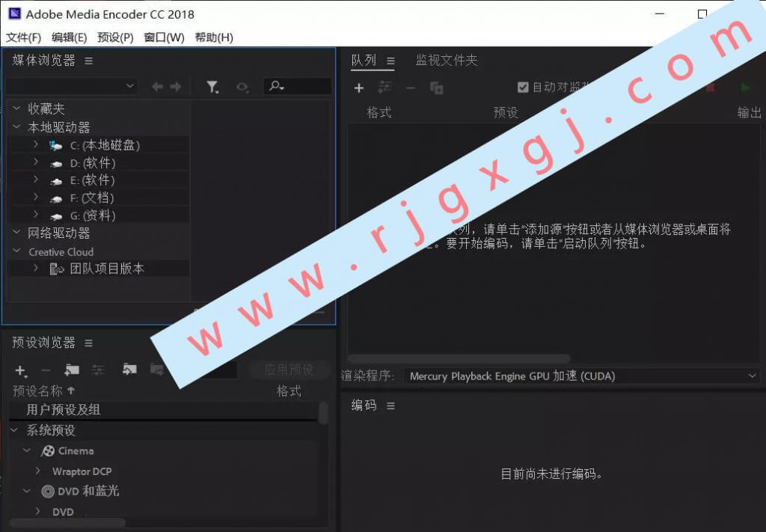Expand the 团队项目版本 arrow
This screenshot has height=532, width=766.
click(x=36, y=268)
